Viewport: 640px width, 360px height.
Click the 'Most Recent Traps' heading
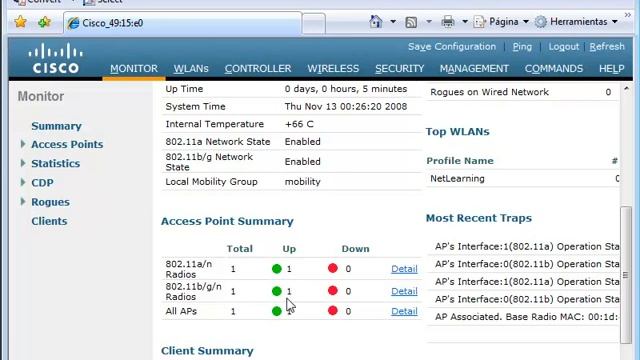[479, 218]
